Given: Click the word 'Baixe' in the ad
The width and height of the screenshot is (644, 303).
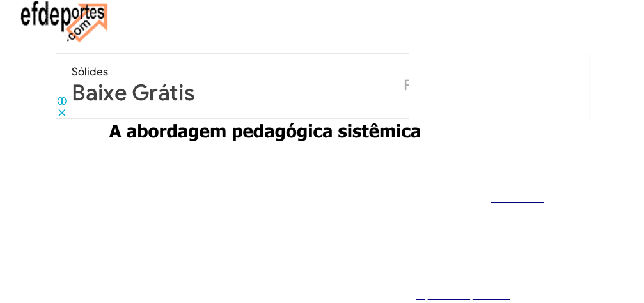Looking at the screenshot, I should click(99, 93).
